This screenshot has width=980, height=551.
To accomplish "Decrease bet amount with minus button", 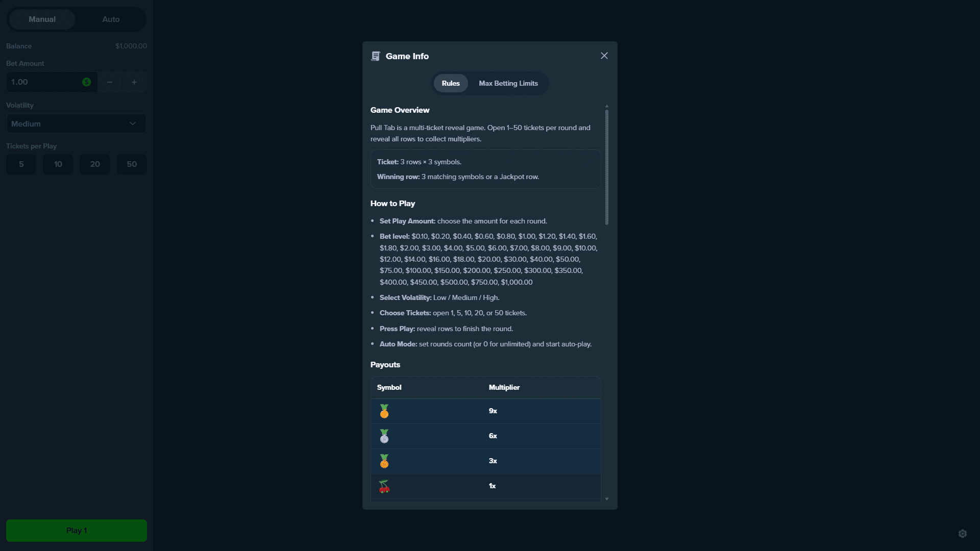I will (x=110, y=82).
